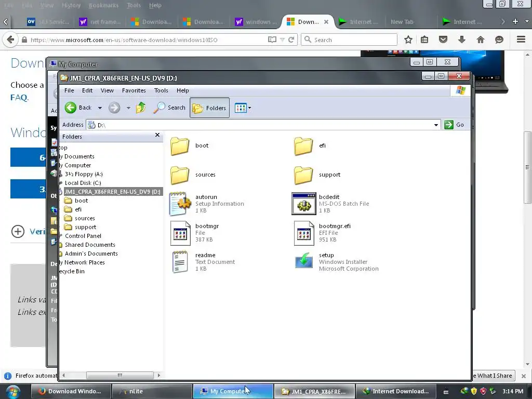Select the bcdedit batch file icon

303,204
